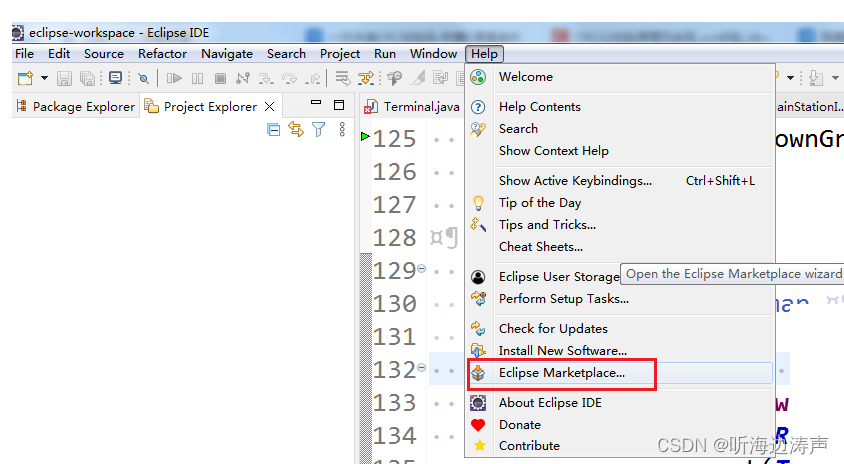The height and width of the screenshot is (464, 844).
Task: Toggle Use Step Filters icon
Action: [x=366, y=79]
